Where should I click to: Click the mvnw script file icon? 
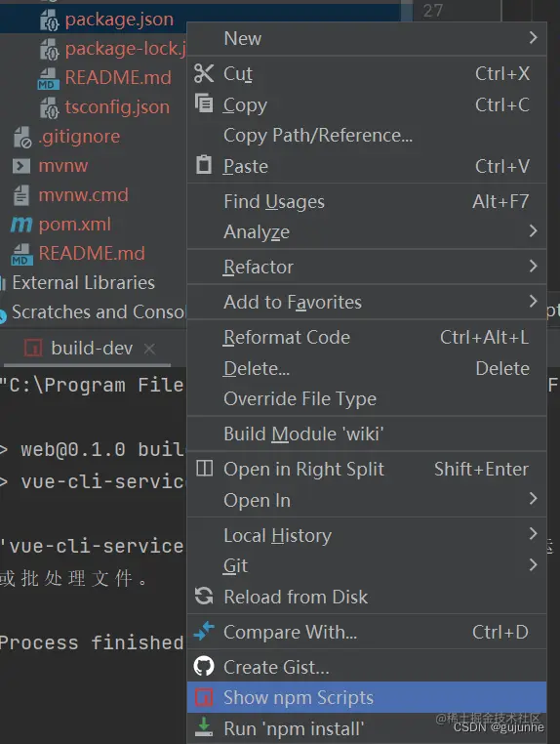click(x=21, y=166)
